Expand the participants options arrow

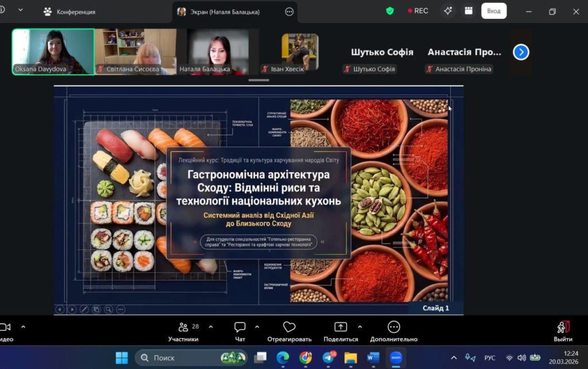coord(211,326)
